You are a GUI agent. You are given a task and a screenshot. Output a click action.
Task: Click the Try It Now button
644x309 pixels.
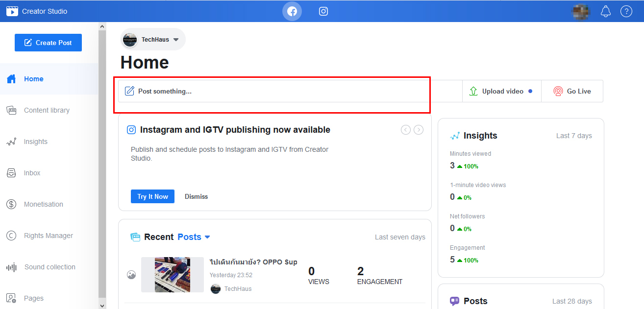(x=152, y=196)
